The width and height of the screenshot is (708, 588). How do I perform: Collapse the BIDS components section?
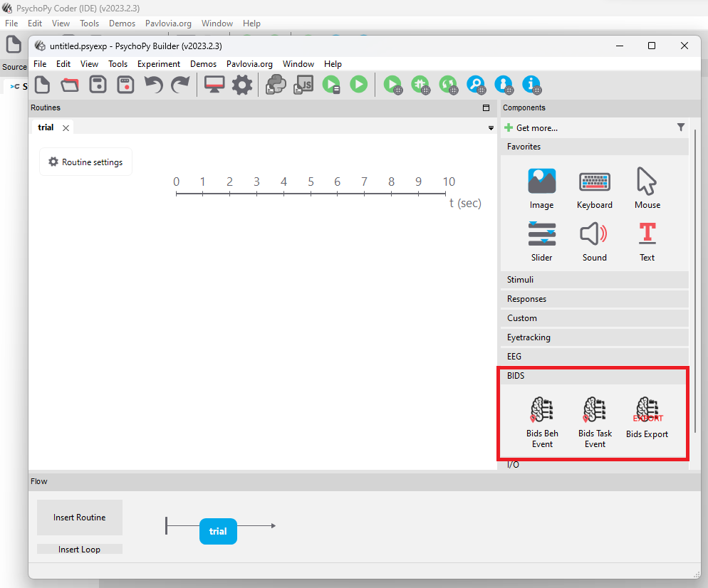(594, 376)
